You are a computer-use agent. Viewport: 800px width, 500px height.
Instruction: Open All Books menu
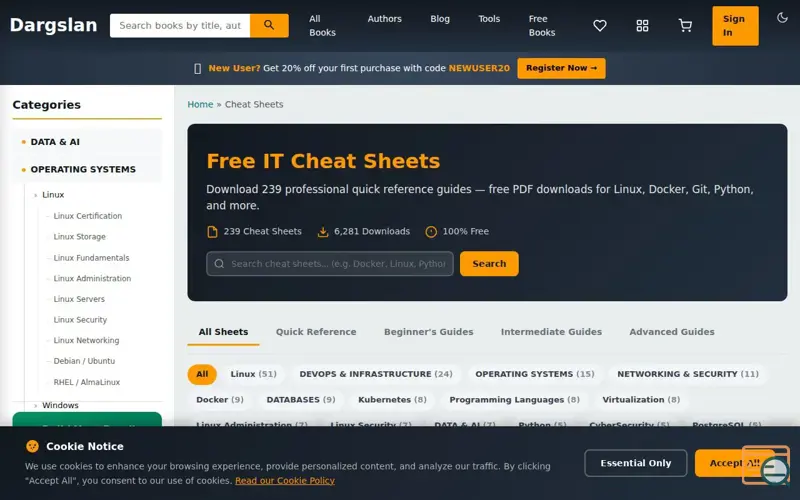tap(322, 26)
